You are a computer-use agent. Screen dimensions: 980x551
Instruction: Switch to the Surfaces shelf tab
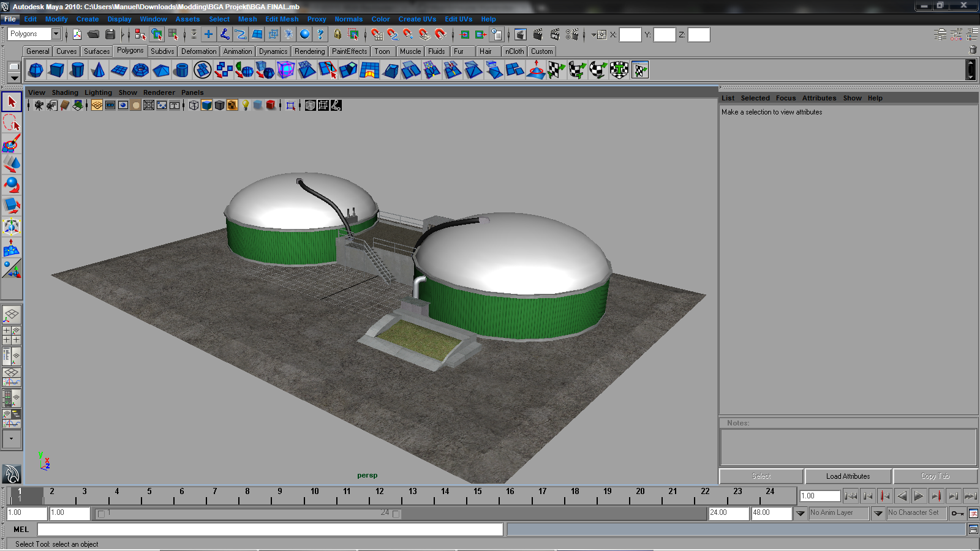click(97, 51)
